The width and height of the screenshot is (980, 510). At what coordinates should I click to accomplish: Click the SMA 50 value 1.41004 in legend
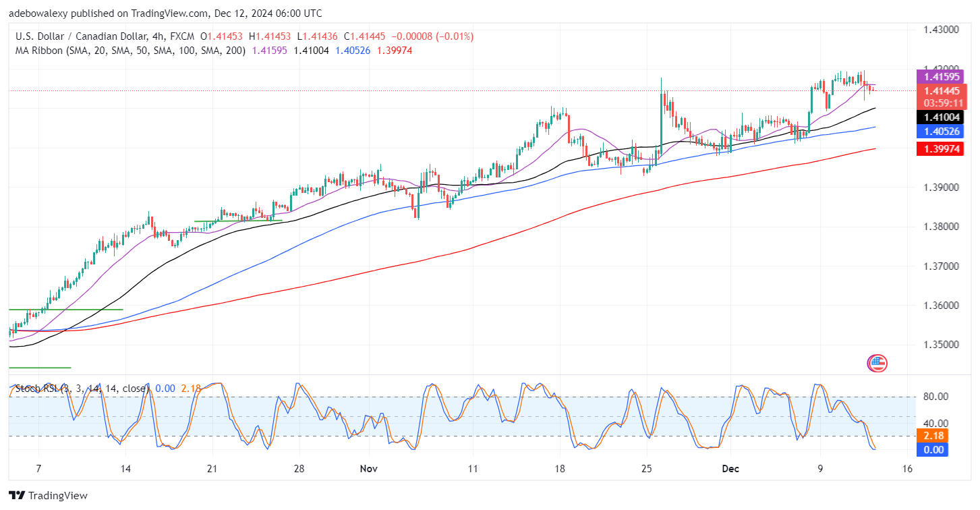click(310, 51)
